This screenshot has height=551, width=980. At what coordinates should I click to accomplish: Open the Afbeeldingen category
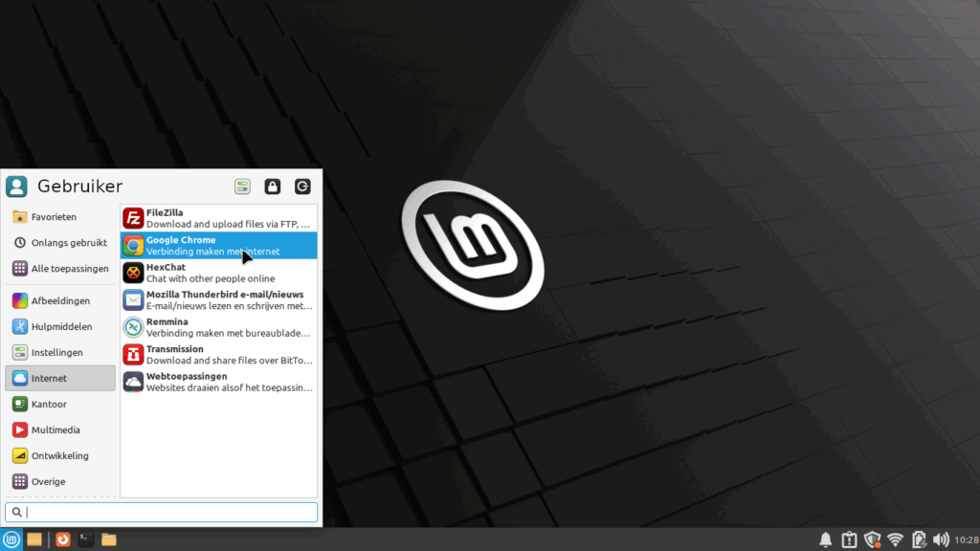[x=60, y=300]
